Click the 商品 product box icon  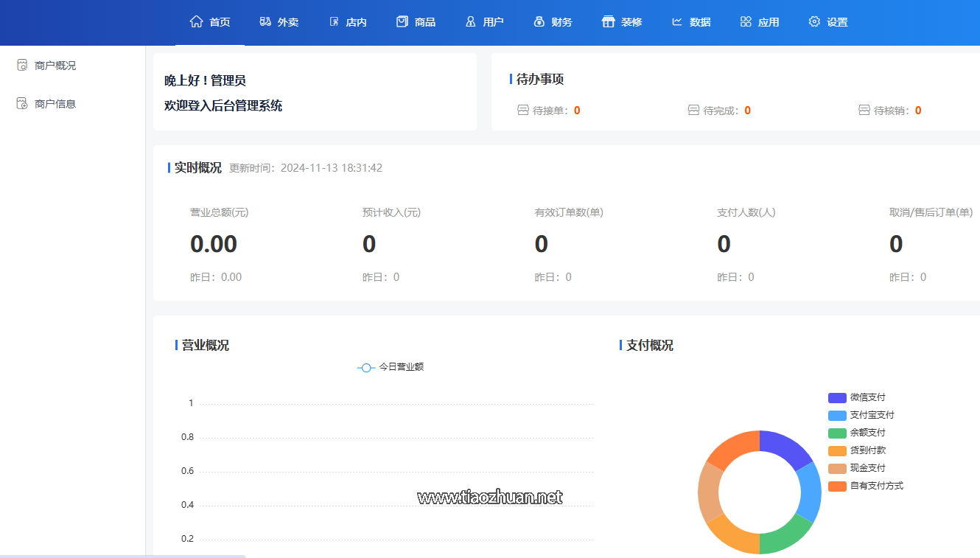coord(402,21)
